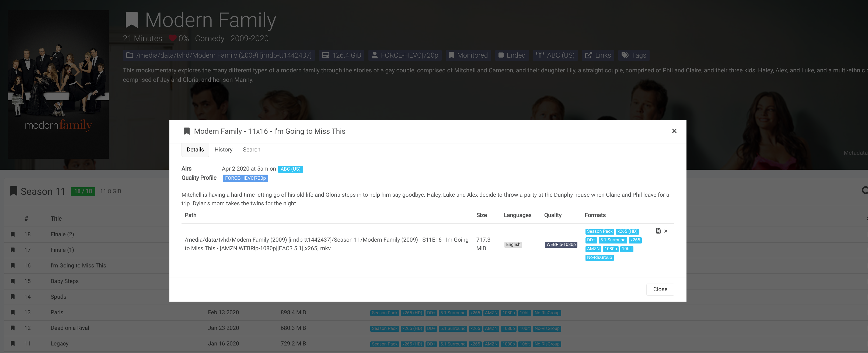
Task: Toggle the Season 11 monitored bookmark
Action: 13,191
